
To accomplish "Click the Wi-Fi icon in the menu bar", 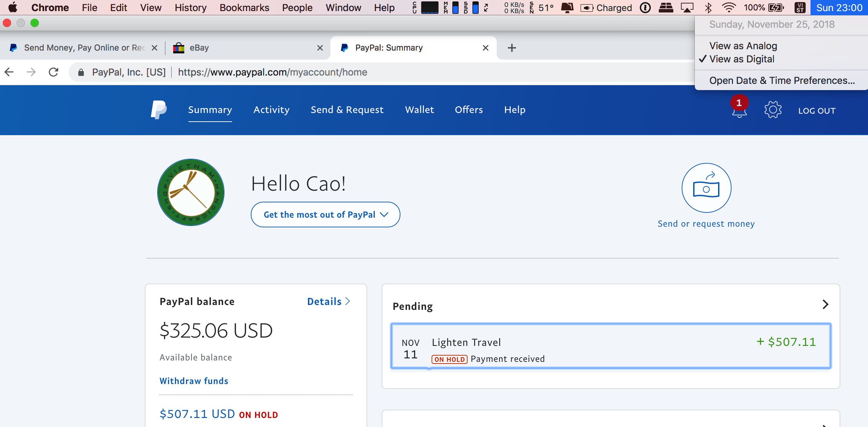I will pyautogui.click(x=729, y=8).
